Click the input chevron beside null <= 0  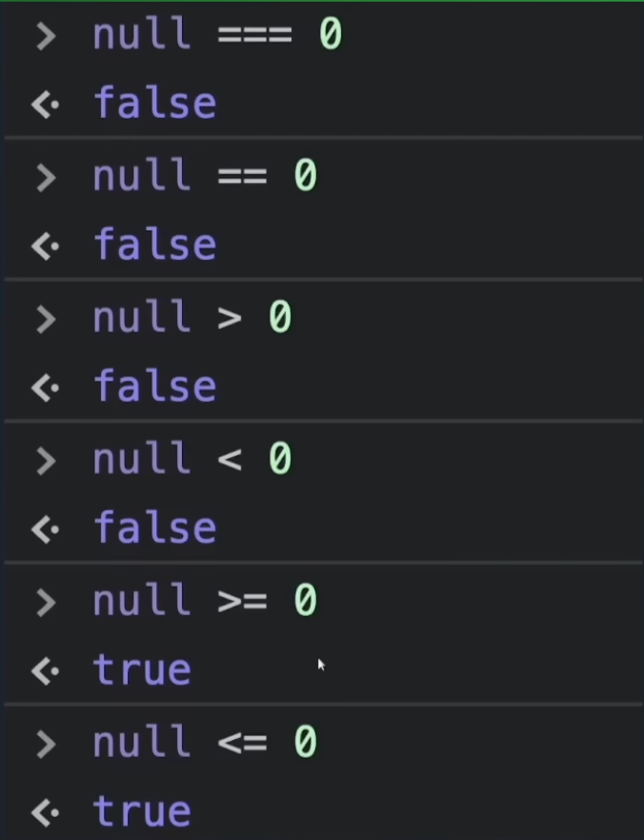(x=45, y=744)
